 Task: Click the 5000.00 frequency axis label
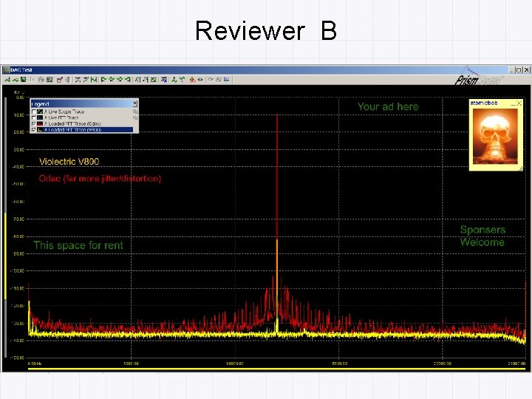pos(131,364)
